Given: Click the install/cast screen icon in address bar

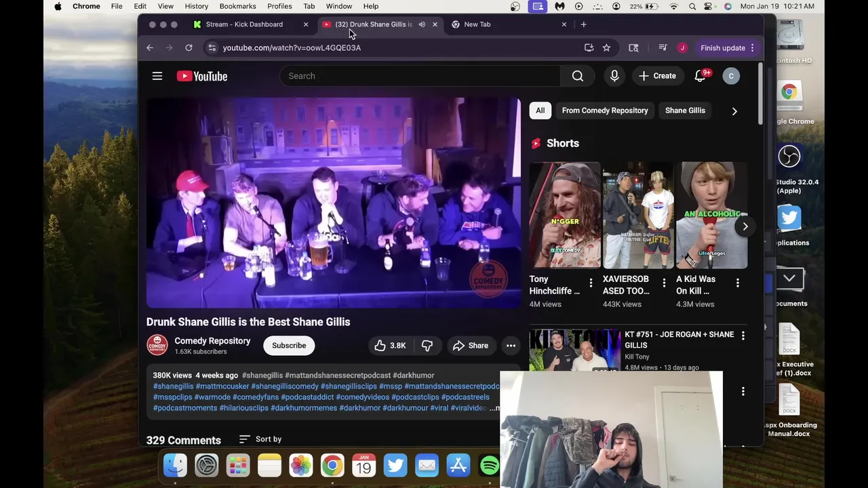Looking at the screenshot, I should (x=589, y=47).
